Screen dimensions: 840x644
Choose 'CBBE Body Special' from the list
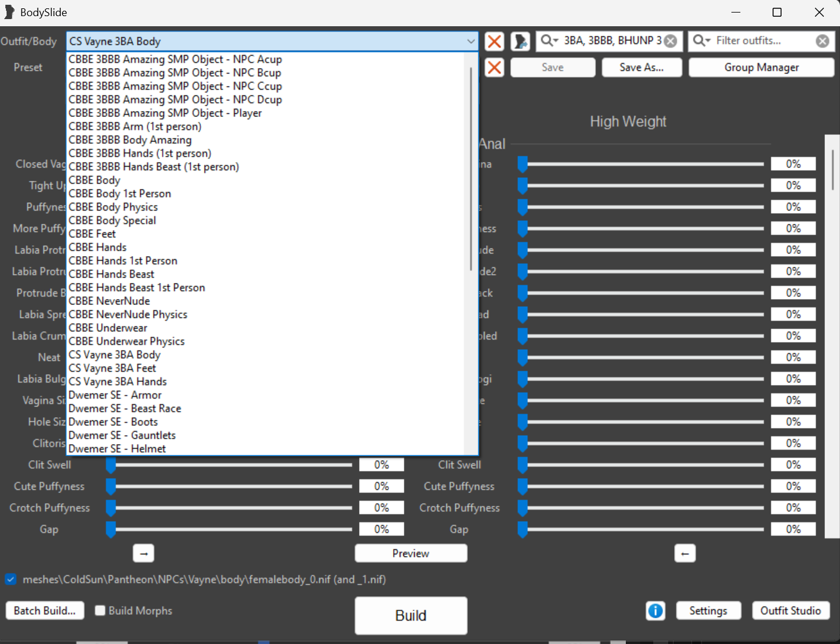(112, 220)
